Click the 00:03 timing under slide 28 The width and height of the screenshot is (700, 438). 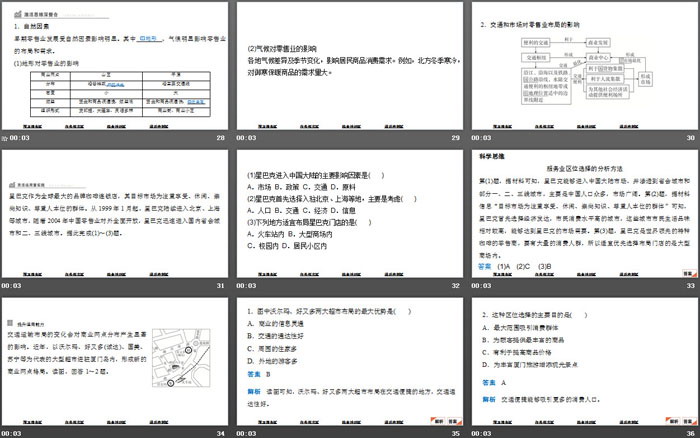click(x=20, y=138)
